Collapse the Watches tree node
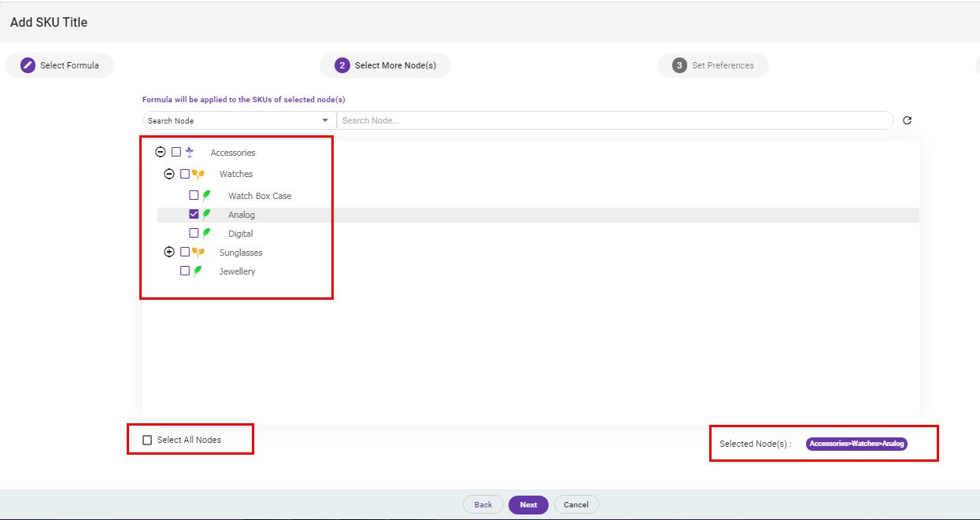The image size is (980, 520). [x=168, y=174]
